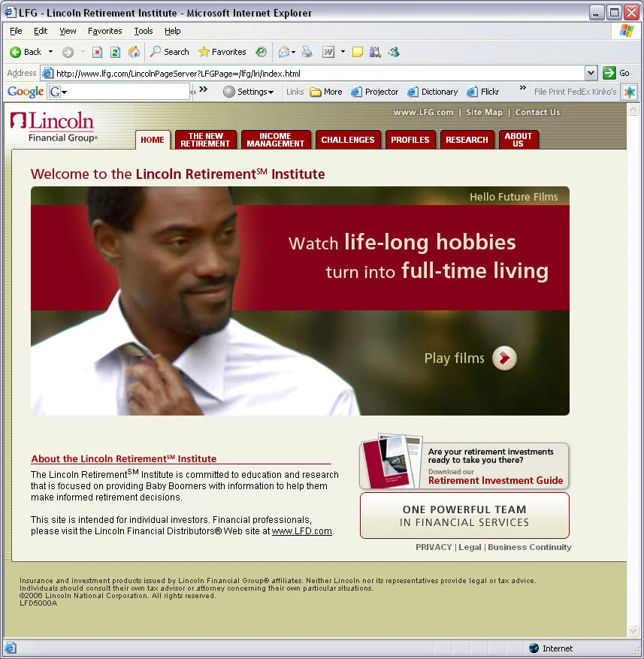The width and height of the screenshot is (644, 659).
Task: Click the address bar URL field
Action: pos(313,73)
